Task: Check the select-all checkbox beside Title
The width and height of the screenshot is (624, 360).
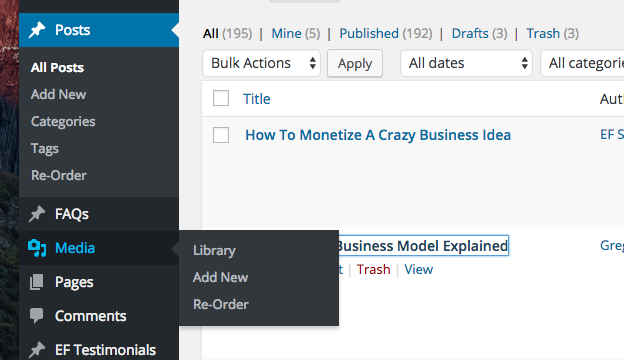Action: (221, 98)
